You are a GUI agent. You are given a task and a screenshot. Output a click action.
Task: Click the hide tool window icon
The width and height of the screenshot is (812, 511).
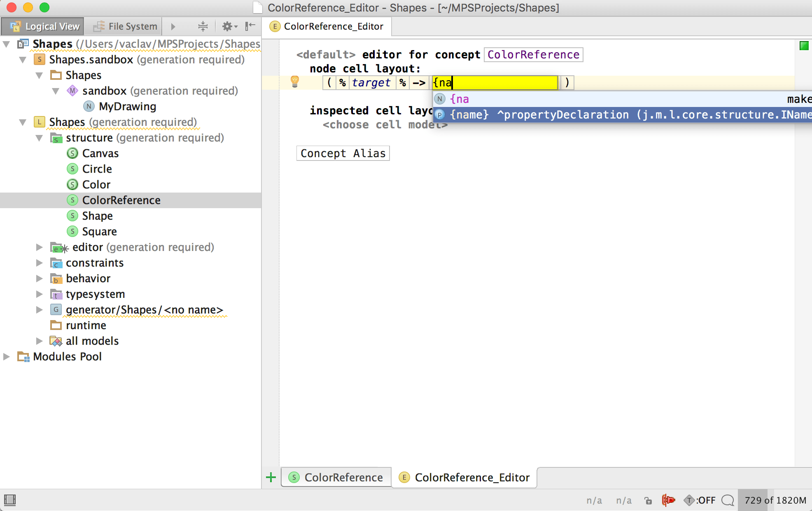pyautogui.click(x=250, y=26)
